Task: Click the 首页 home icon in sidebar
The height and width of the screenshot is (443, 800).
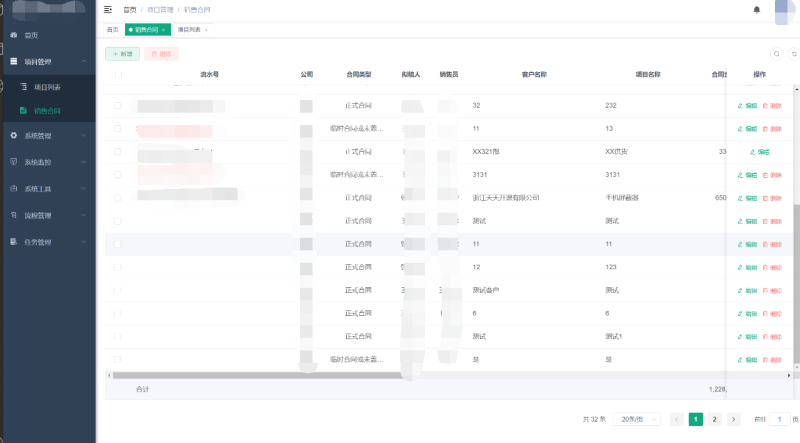Action: [x=13, y=35]
